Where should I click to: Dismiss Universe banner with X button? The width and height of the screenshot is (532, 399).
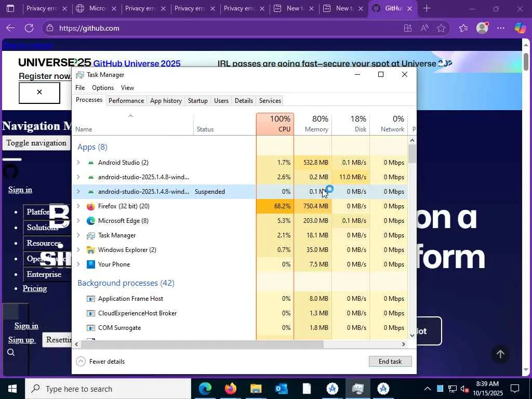39,92
